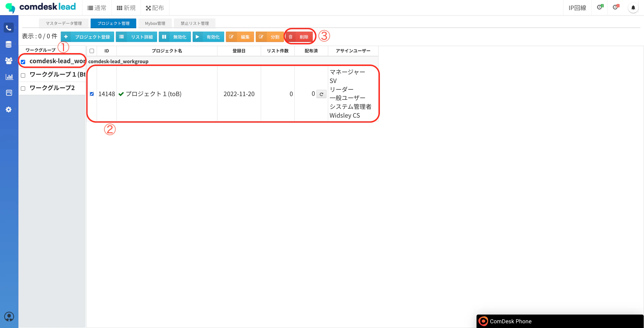
Task: Switch to the Mybox管理 tab
Action: (155, 23)
